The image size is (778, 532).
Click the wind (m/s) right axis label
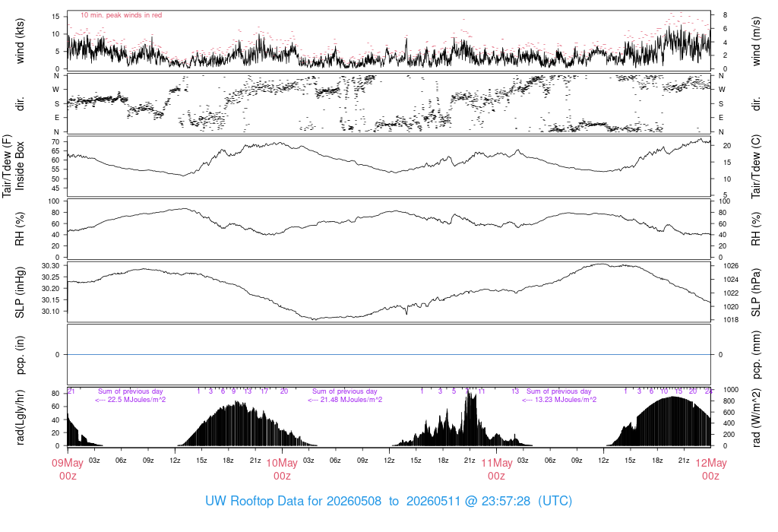756,41
